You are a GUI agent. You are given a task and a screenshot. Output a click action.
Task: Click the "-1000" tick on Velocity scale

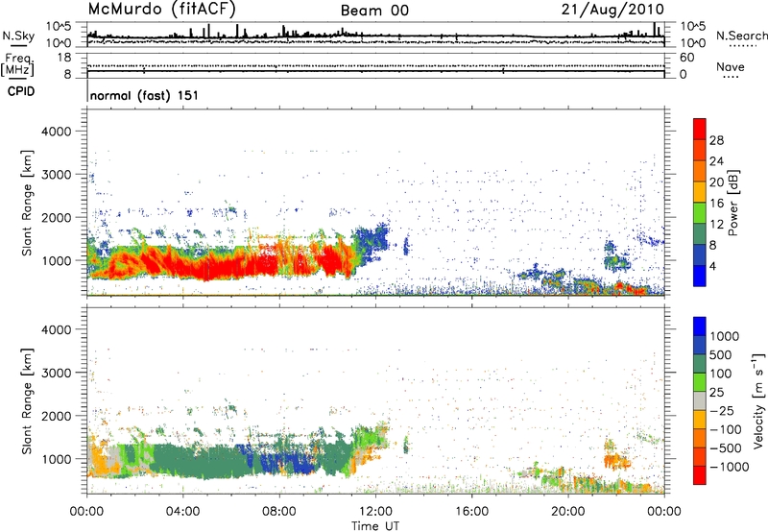[x=729, y=467]
